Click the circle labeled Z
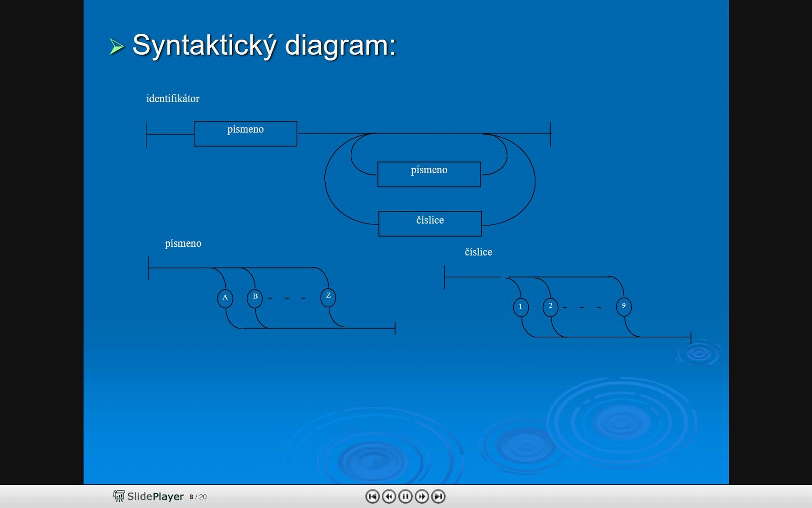Screen dimensions: 812x508 tap(328, 297)
